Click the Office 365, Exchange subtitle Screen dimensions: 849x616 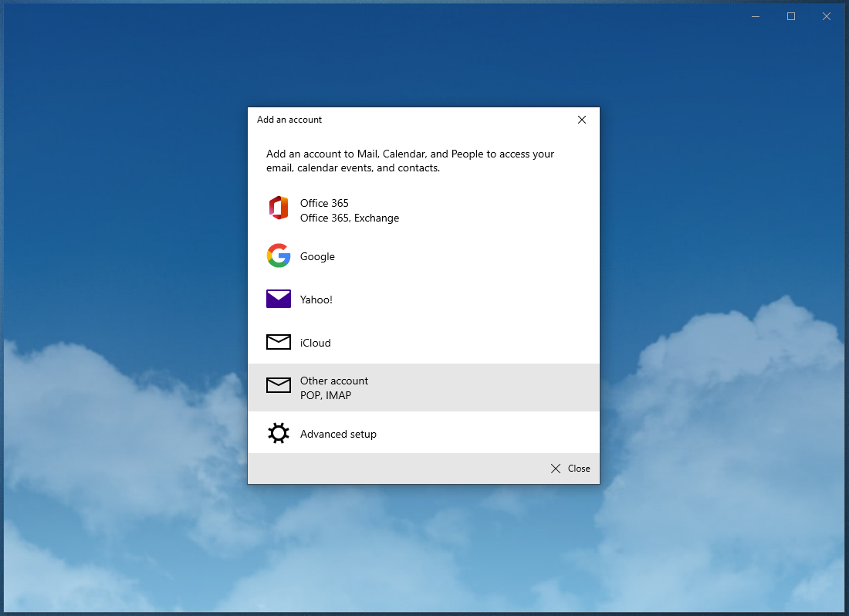coord(350,218)
